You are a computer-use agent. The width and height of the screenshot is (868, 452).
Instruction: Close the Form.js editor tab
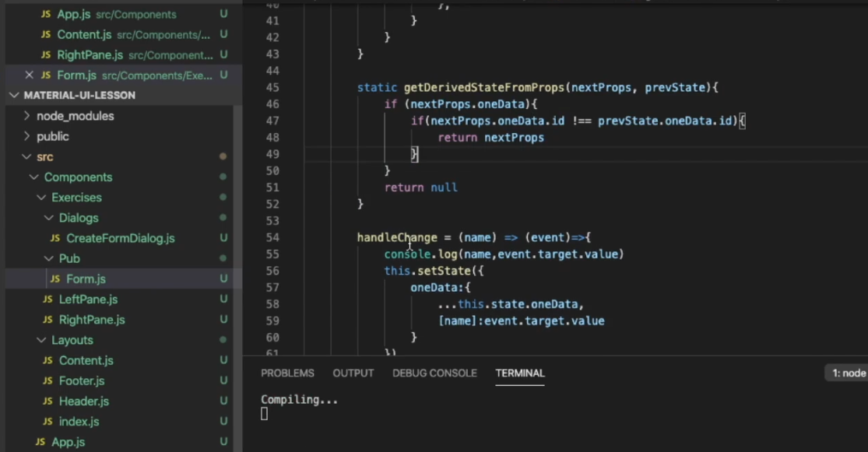pos(29,75)
